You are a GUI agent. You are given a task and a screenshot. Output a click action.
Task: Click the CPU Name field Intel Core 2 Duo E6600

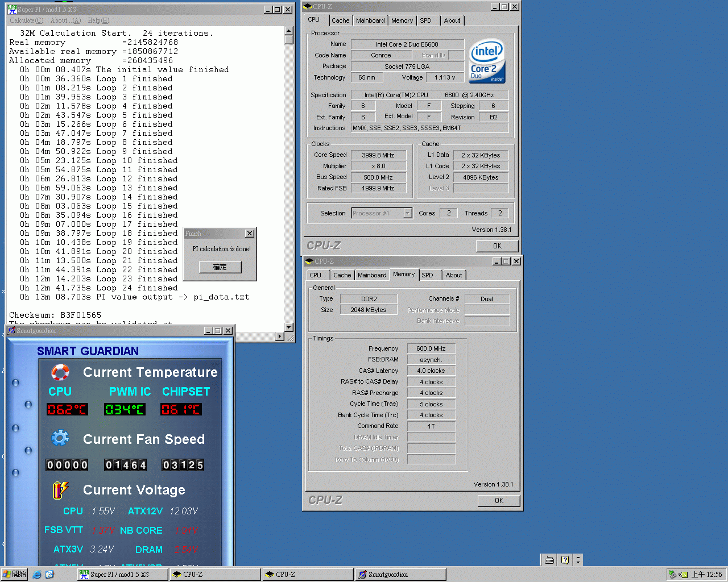coord(407,44)
